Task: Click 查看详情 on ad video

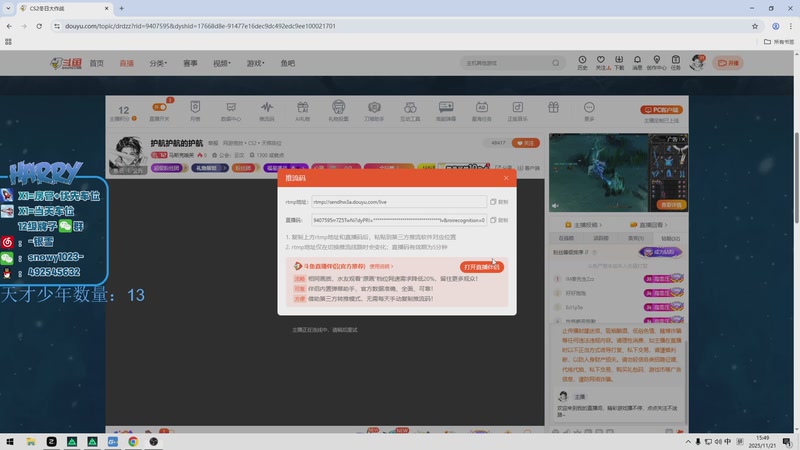Action: [671, 205]
